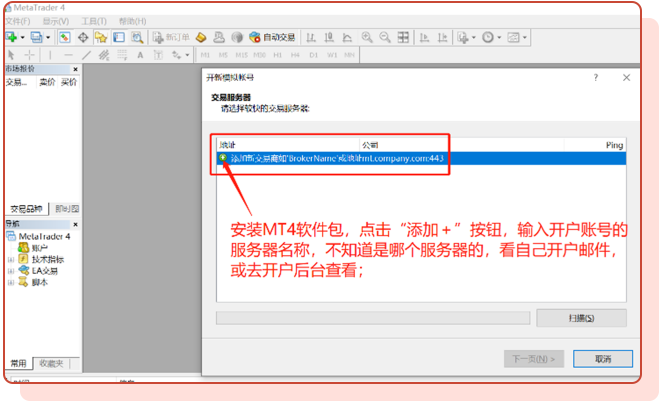The width and height of the screenshot is (659, 401).
Task: Select the Fibonacci retracement tool
Action: pos(122,55)
